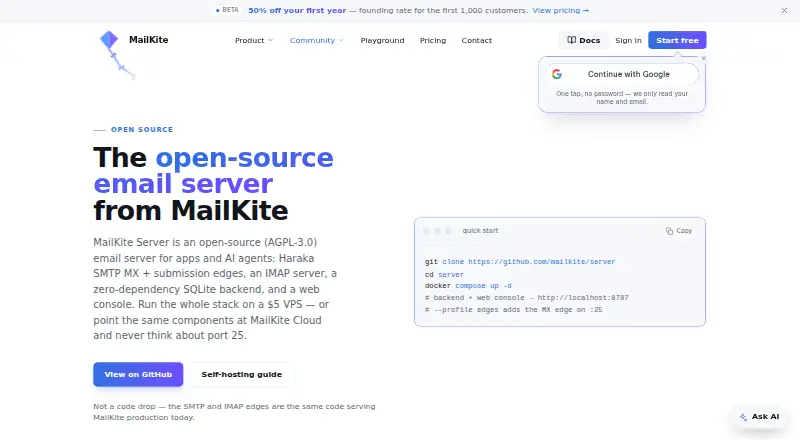Click the Start free button
The width and height of the screenshot is (800, 440).
(x=677, y=40)
